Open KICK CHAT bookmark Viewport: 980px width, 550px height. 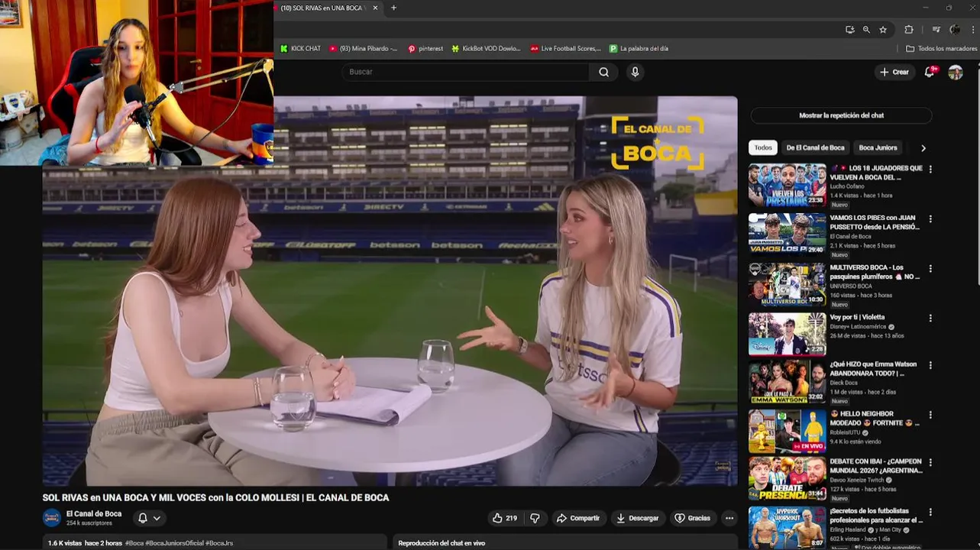(300, 49)
